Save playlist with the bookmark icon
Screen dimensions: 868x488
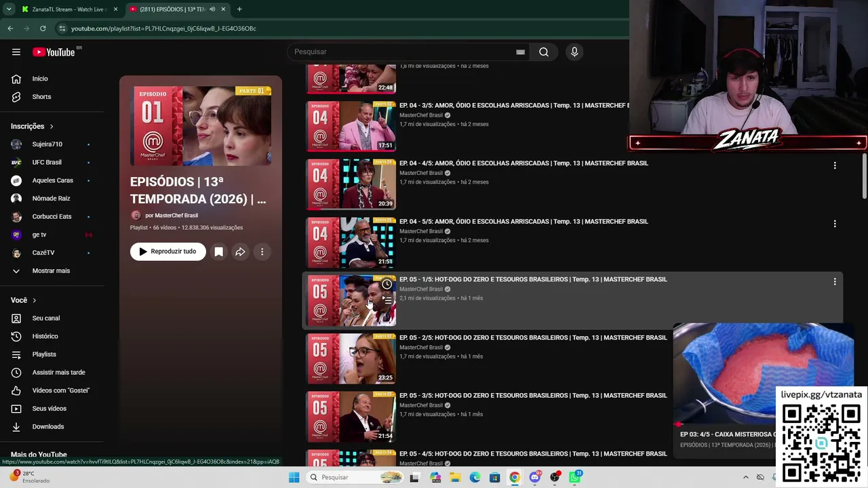[x=218, y=251]
